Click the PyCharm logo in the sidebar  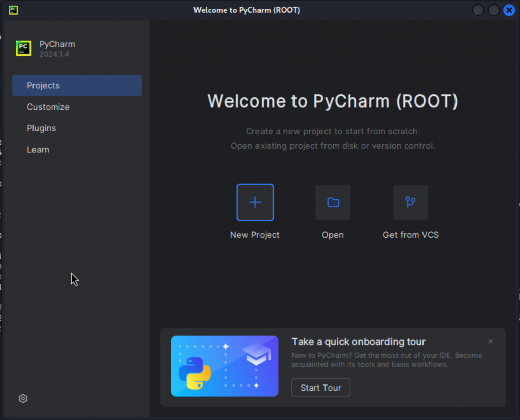23,48
